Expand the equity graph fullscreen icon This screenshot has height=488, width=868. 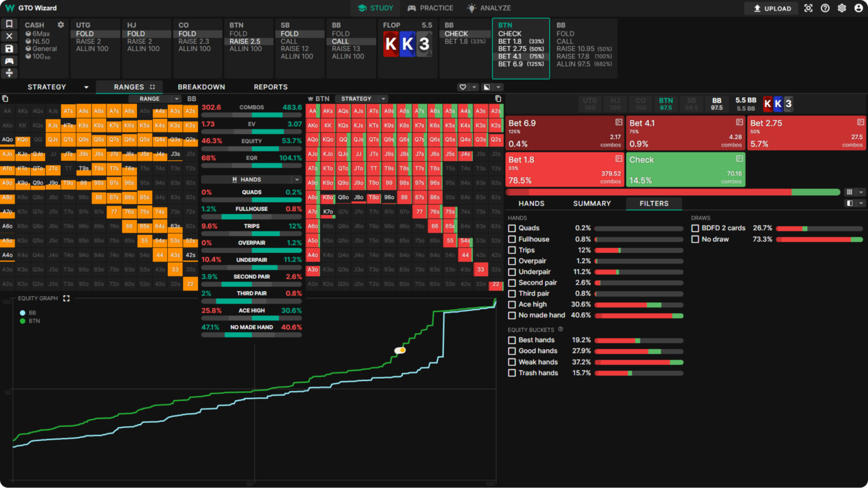[x=67, y=298]
